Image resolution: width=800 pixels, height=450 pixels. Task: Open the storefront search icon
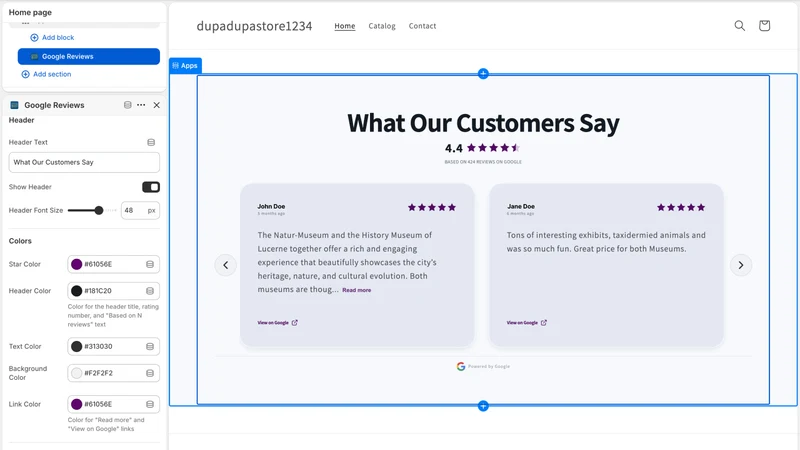pos(739,26)
